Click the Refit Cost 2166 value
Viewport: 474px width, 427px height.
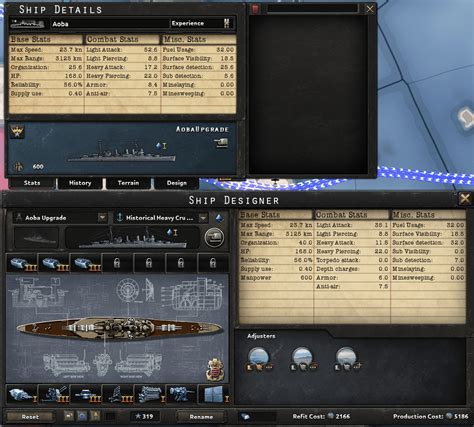[x=343, y=416]
